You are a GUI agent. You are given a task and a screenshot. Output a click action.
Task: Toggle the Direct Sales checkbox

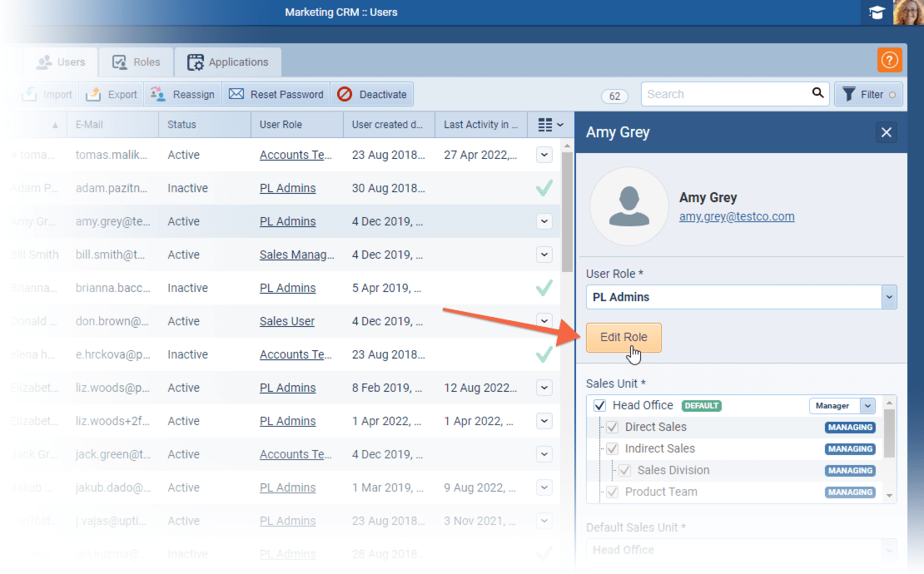612,428
